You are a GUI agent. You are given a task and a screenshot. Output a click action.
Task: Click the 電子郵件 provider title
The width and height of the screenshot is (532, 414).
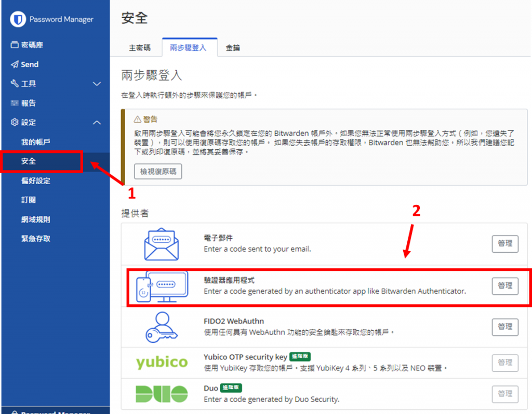coord(218,238)
